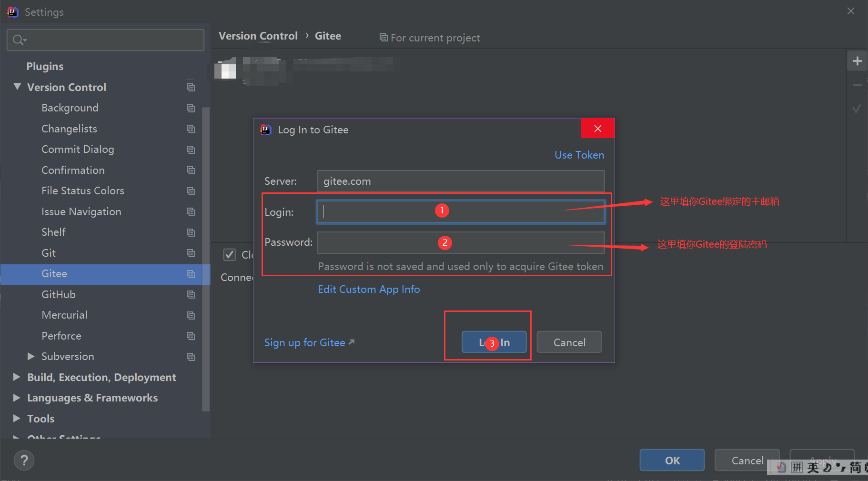Image resolution: width=868 pixels, height=481 pixels.
Task: Click Version Control in the breadcrumb
Action: coord(258,36)
